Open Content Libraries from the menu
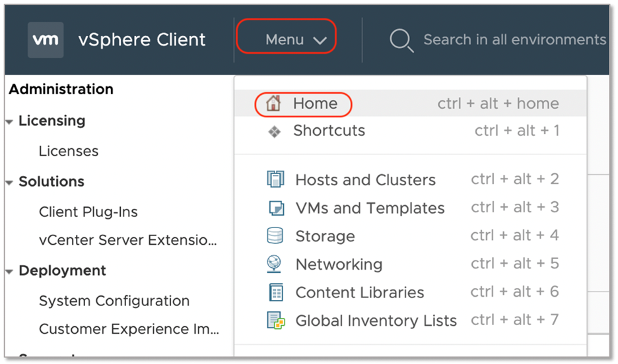The image size is (618, 364). (411, 292)
